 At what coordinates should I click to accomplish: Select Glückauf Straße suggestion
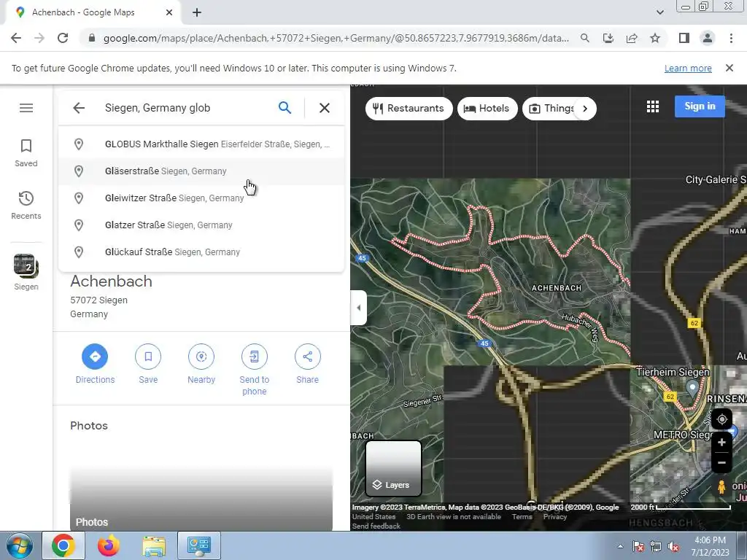(x=201, y=252)
